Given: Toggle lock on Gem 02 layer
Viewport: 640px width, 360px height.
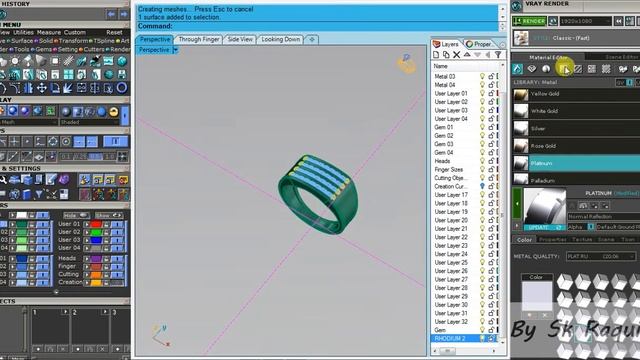Looking at the screenshot, I should tap(491, 136).
